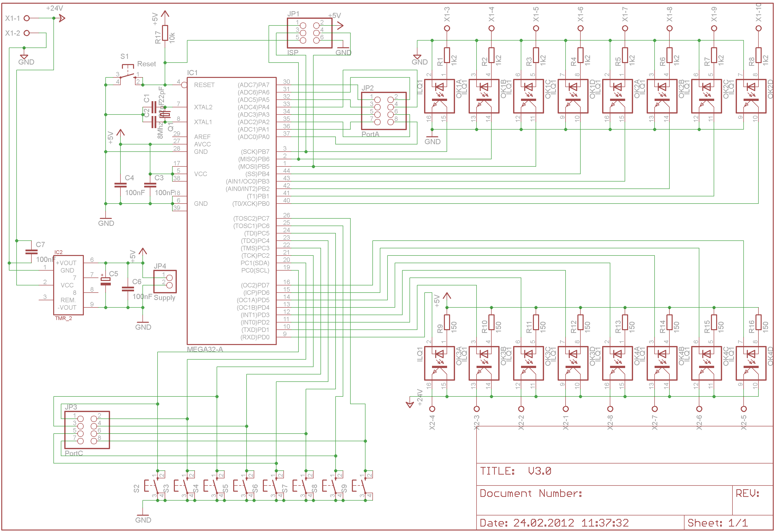Click the JP3 PortC header block

tap(87, 430)
